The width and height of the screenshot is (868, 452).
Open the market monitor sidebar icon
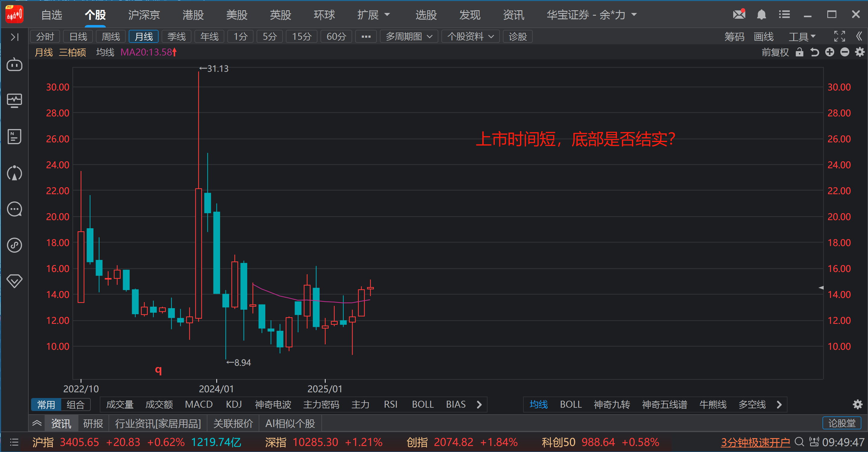[x=14, y=100]
